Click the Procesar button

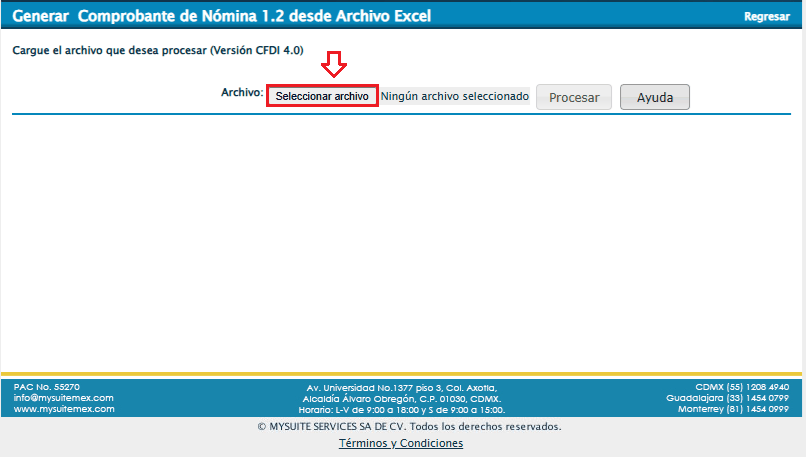[574, 97]
